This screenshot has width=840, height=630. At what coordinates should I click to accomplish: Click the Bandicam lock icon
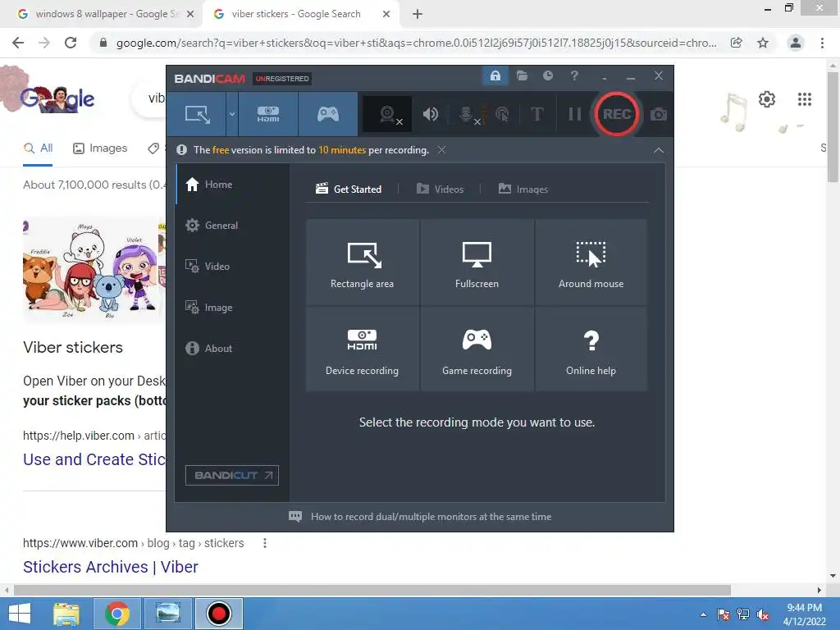pos(495,75)
